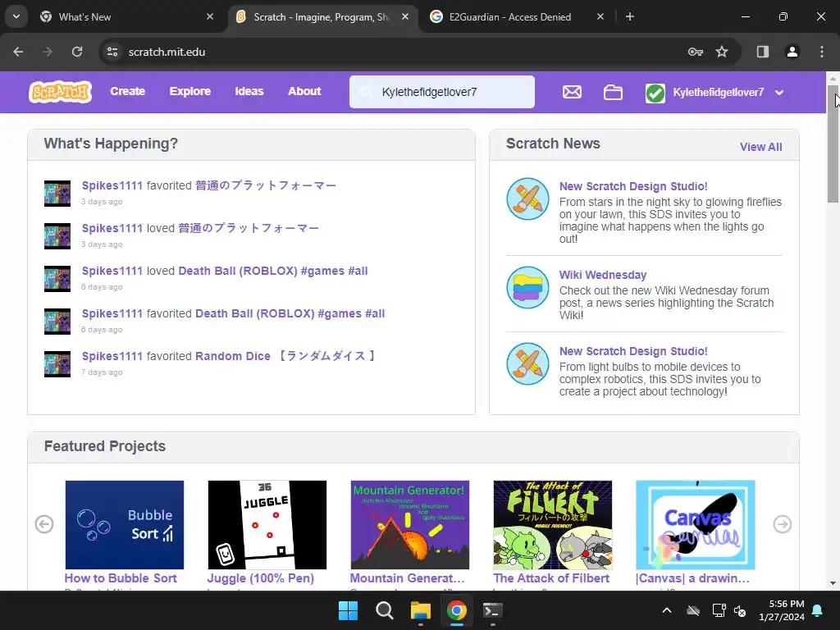Click the technology Design Studio news icon
The image size is (840, 630).
click(x=527, y=363)
